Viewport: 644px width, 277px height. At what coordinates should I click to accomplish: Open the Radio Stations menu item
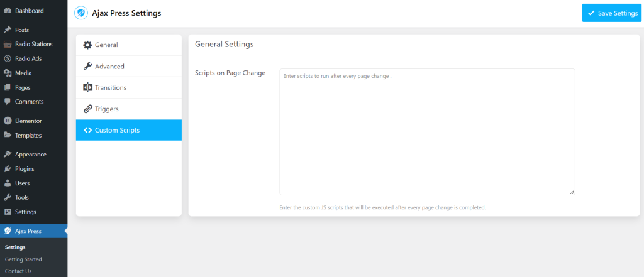34,45
